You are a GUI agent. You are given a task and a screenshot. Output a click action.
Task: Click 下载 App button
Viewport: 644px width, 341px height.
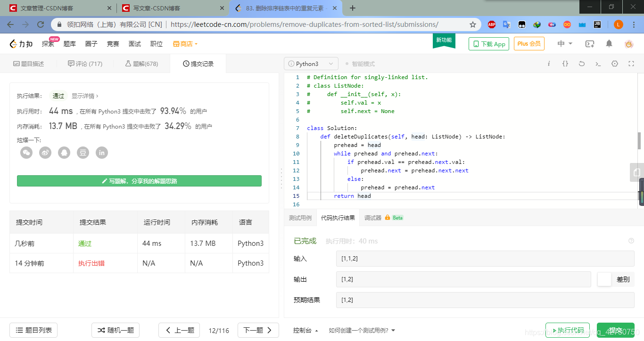click(x=489, y=44)
